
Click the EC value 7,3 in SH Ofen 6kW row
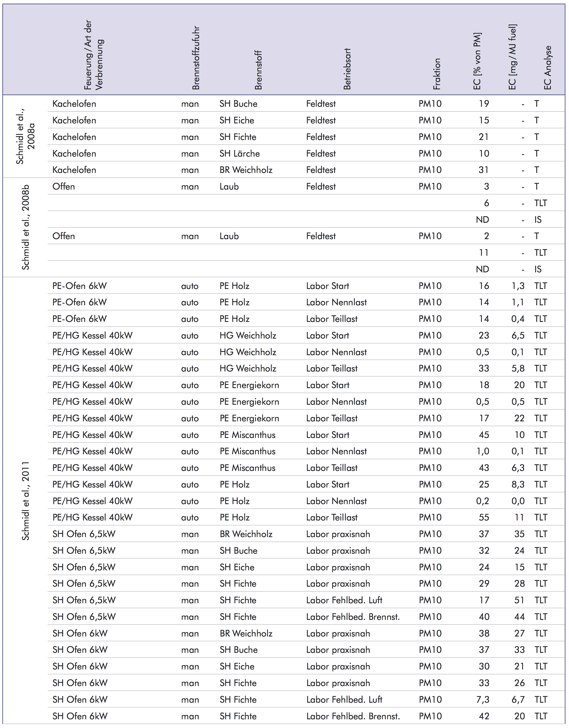point(482,700)
